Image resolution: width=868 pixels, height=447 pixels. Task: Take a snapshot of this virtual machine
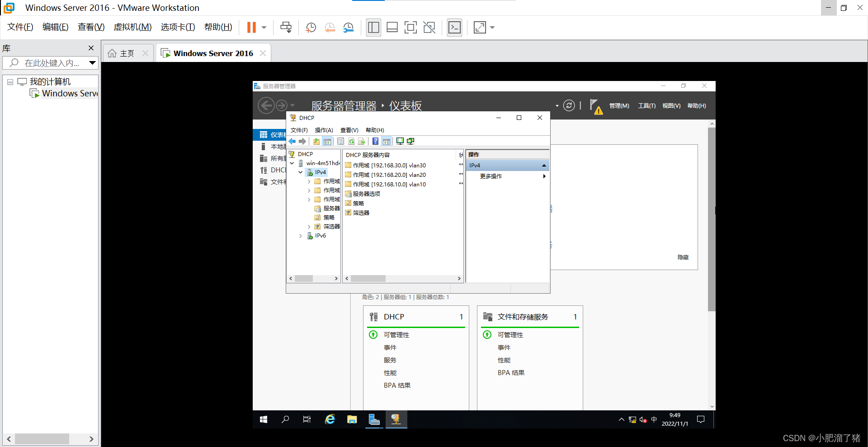311,28
